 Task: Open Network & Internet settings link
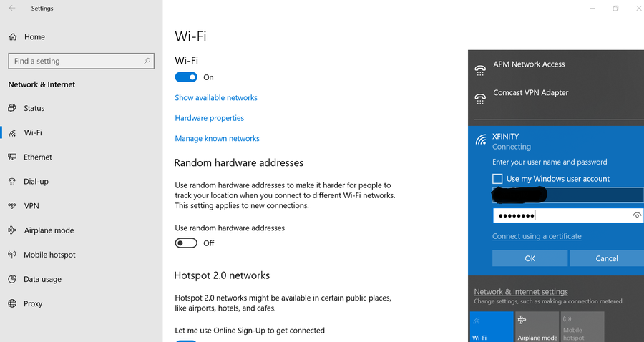pyautogui.click(x=521, y=291)
